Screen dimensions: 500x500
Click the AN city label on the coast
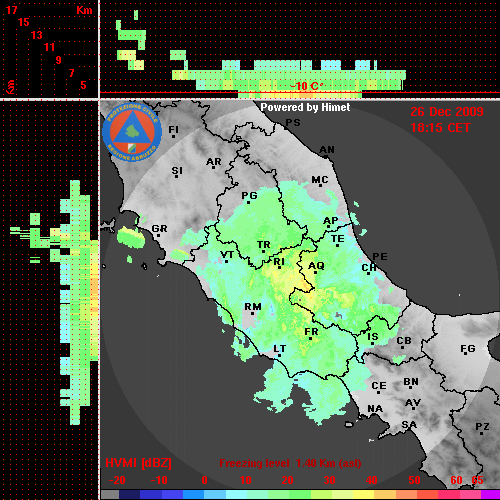(x=327, y=150)
